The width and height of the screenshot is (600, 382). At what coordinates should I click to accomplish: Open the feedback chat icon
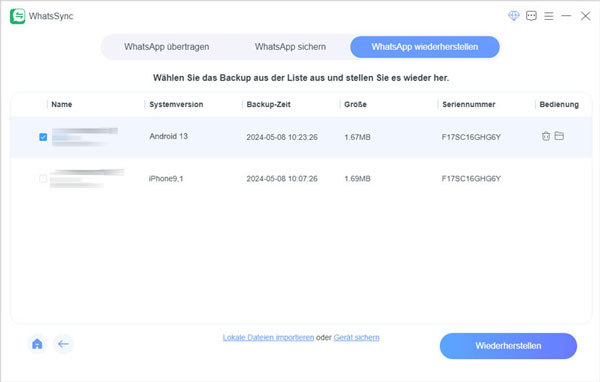pos(531,16)
